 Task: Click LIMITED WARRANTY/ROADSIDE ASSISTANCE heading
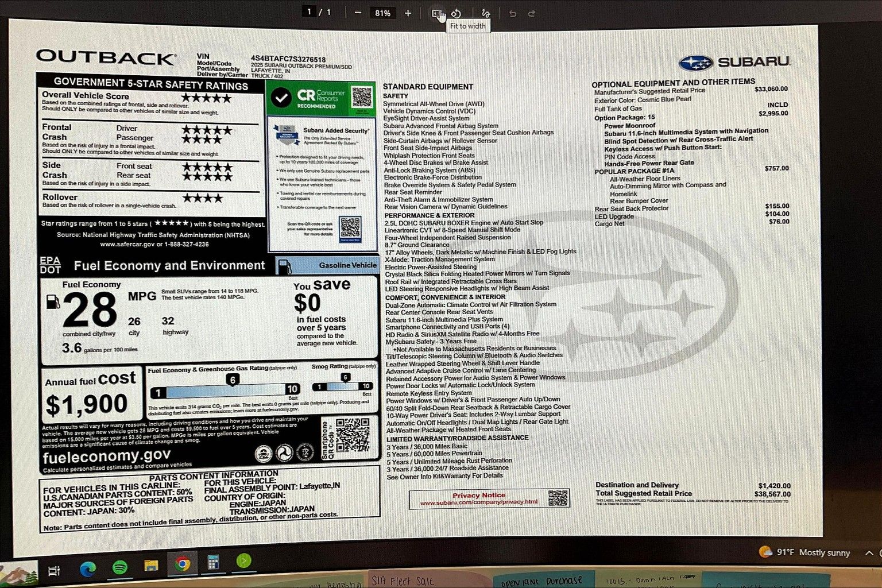(457, 438)
